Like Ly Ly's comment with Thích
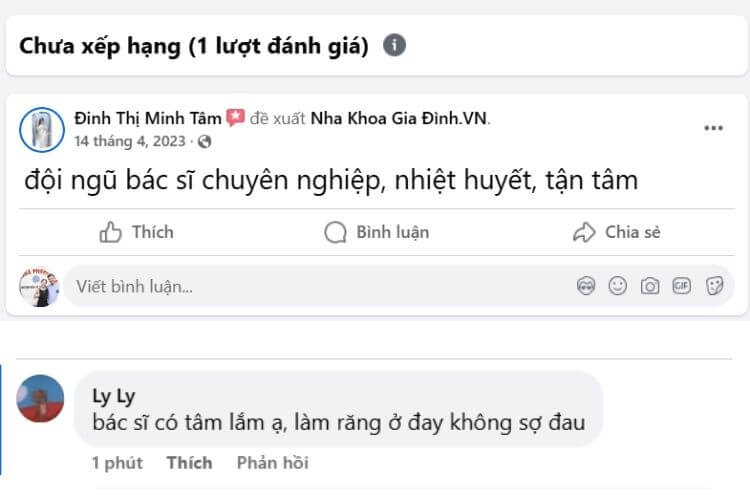Viewport: 750px width, 501px height. 189,462
